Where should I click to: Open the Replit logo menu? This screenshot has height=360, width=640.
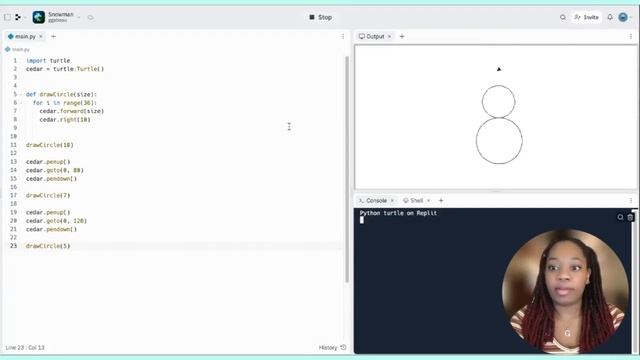coord(18,17)
